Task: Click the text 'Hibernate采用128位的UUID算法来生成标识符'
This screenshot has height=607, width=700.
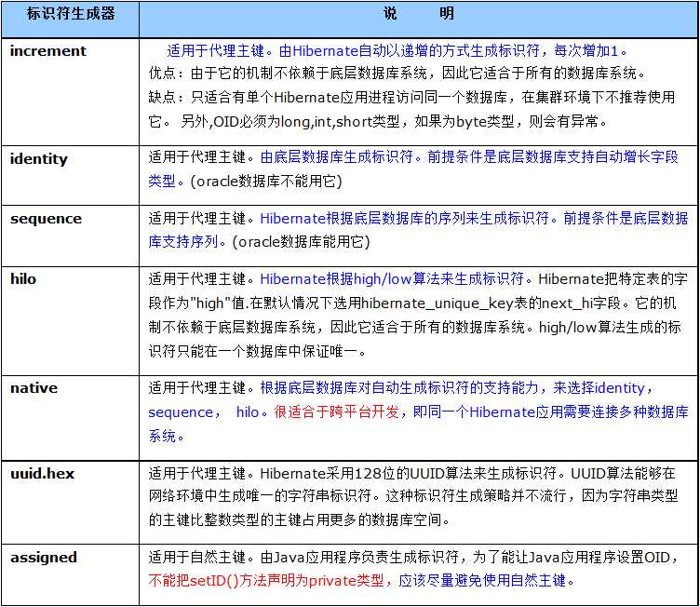Action: point(409,474)
